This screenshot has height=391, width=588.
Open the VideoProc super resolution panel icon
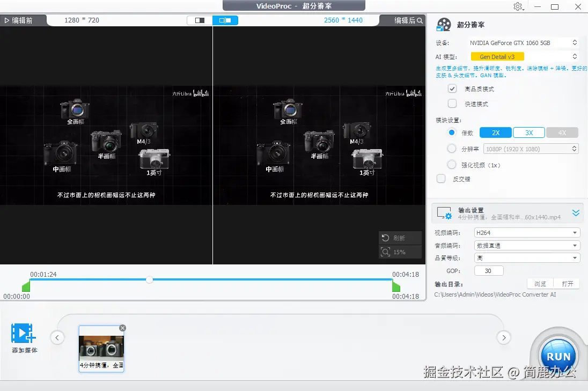(444, 24)
